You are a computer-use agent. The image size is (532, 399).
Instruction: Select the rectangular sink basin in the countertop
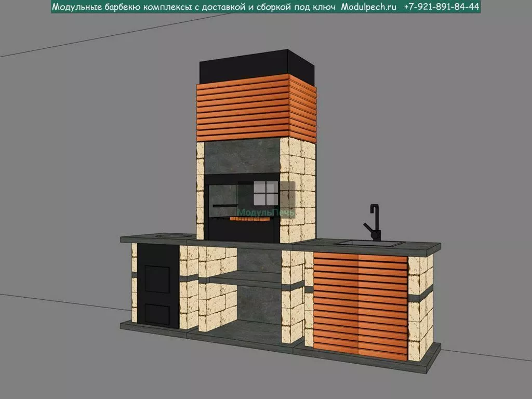(369, 243)
